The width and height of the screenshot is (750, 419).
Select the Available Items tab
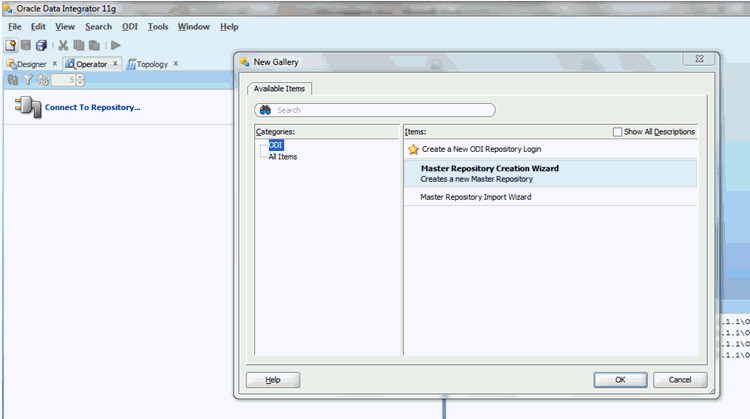click(279, 88)
